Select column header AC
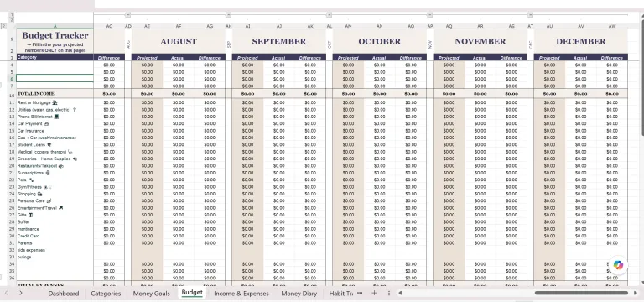This screenshot has height=302, width=644. tap(109, 26)
